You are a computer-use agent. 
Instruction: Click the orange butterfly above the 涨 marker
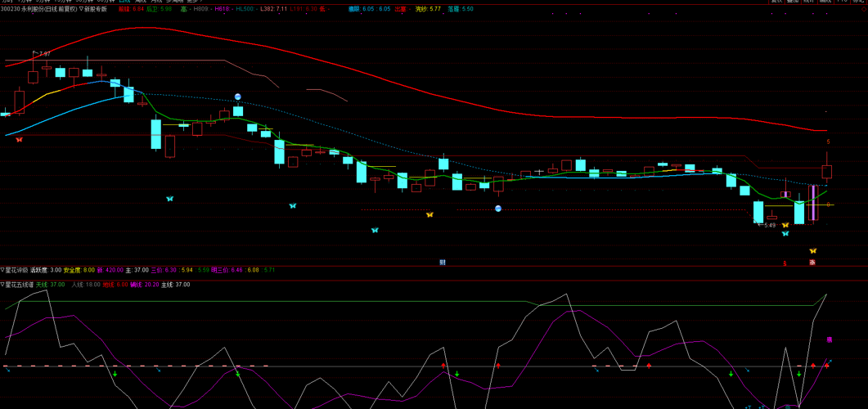812,251
